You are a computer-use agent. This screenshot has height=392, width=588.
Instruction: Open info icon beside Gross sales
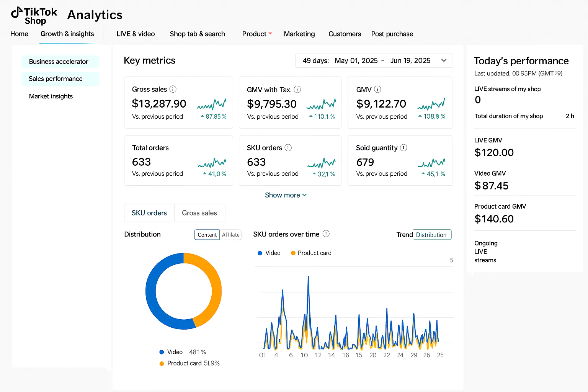173,89
